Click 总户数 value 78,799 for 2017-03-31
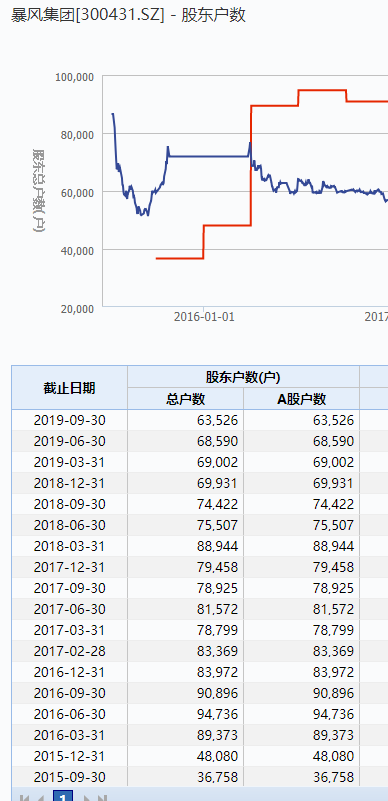 [217, 630]
